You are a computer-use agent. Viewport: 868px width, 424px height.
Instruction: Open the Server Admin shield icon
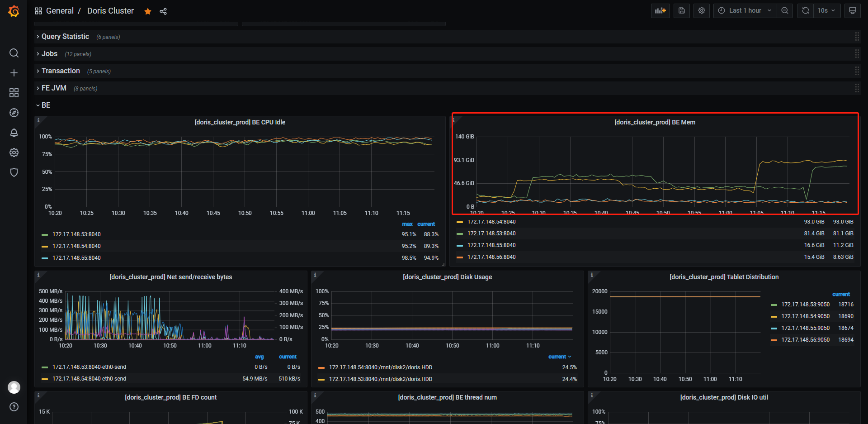[x=14, y=172]
